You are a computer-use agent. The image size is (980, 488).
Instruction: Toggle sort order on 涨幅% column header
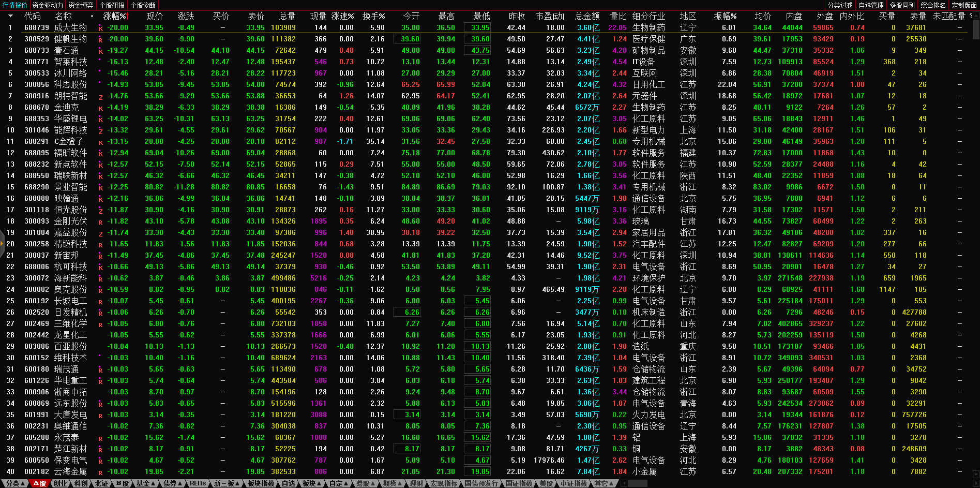click(115, 17)
